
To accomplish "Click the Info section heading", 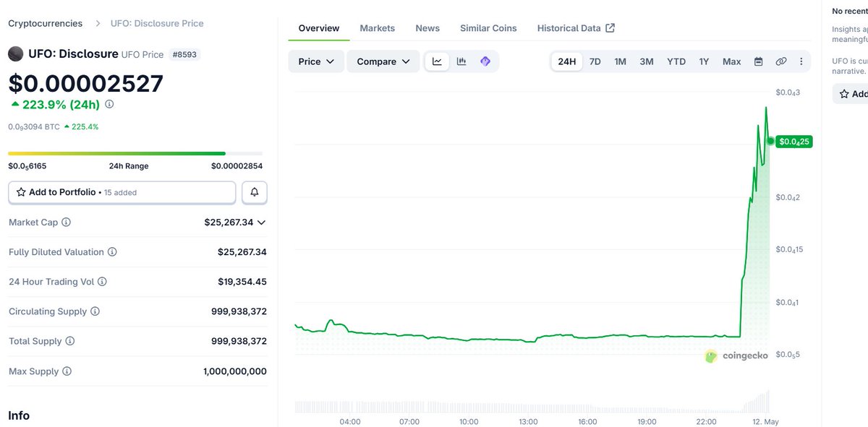I will click(19, 415).
